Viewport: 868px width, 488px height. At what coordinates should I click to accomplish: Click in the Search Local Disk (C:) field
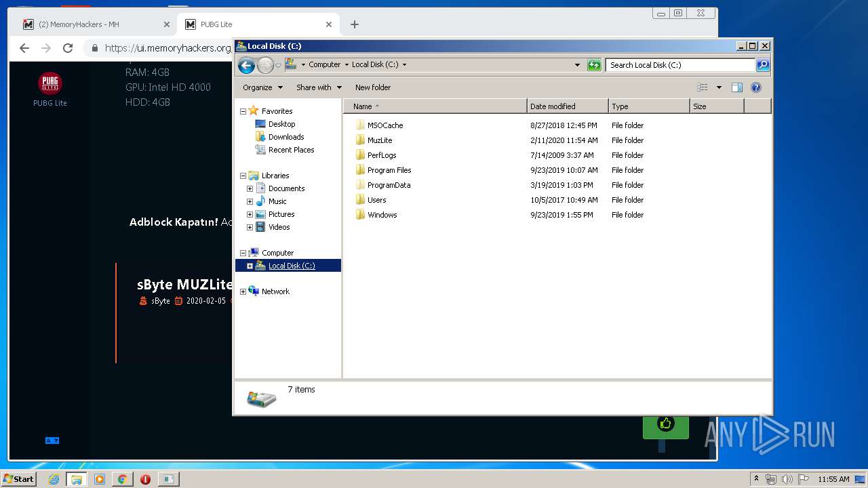click(x=680, y=65)
